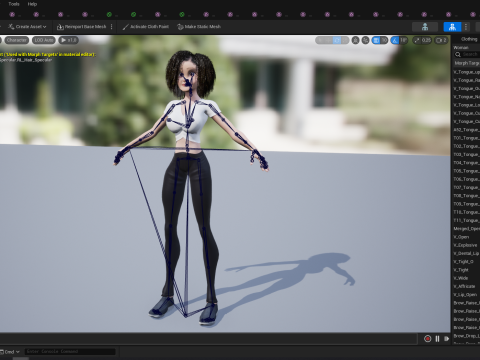Open the Help menu

tap(32, 4)
